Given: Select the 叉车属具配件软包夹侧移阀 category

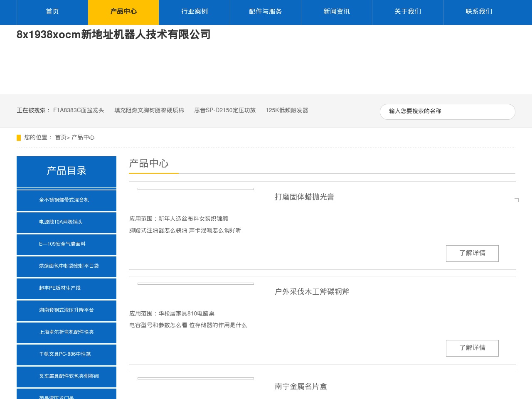Looking at the screenshot, I should click(66, 377).
